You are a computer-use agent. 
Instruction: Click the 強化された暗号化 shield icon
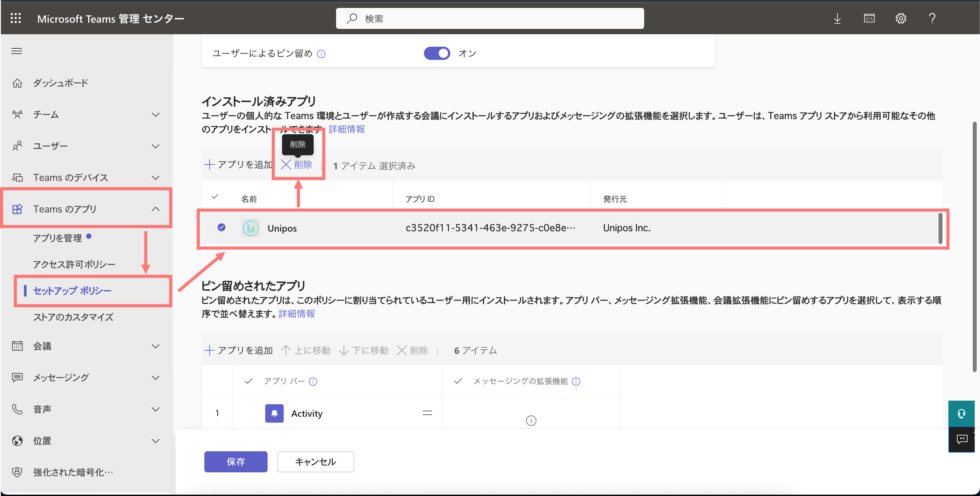(17, 472)
